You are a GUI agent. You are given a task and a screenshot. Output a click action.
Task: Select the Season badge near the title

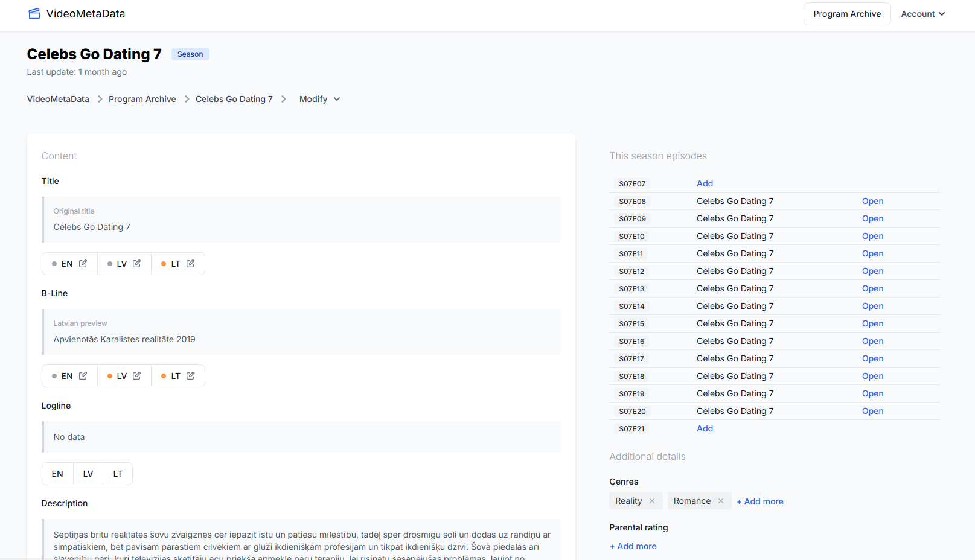190,54
